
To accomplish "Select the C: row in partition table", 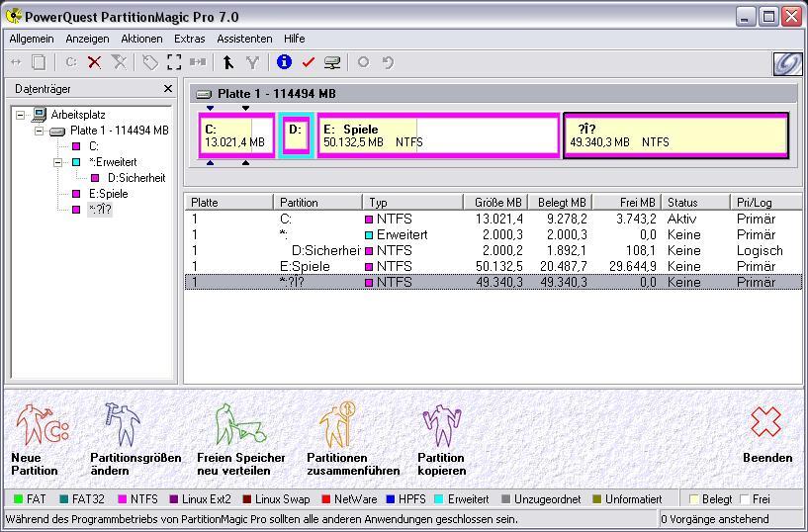I will [494, 219].
